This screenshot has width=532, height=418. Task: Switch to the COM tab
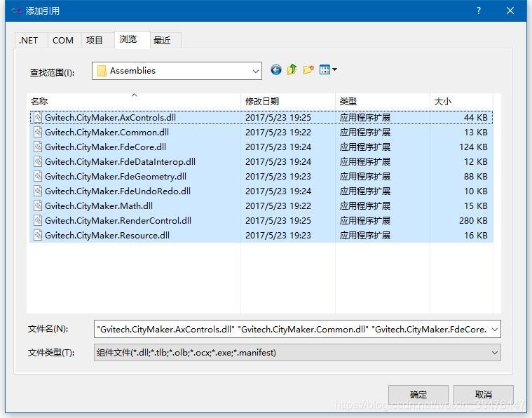(63, 41)
